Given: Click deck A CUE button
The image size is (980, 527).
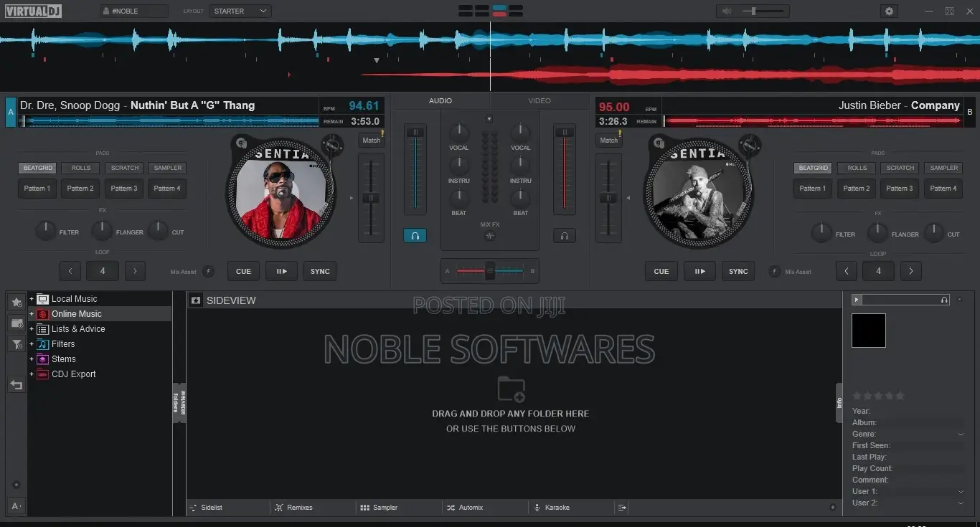Looking at the screenshot, I should pyautogui.click(x=244, y=271).
